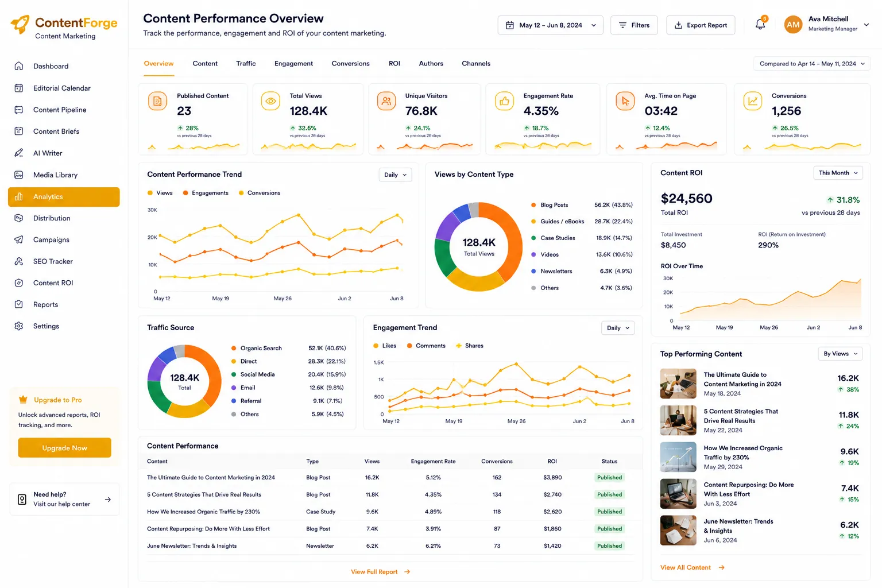Toggle the Comments series in Engagement Trend
Image resolution: width=882 pixels, height=588 pixels.
point(426,346)
